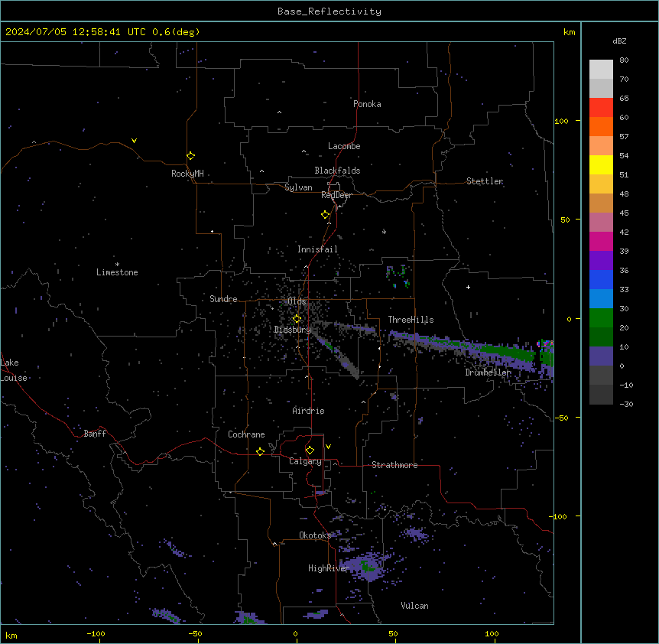Select the Sundre label
The width and height of the screenshot is (659, 644).
223,299
